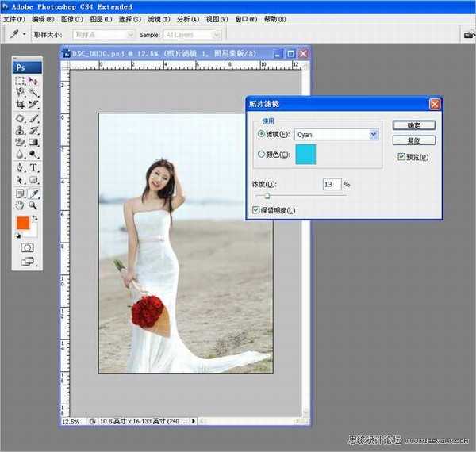Open the 滤镜(T) menu in the menu bar

point(159,19)
